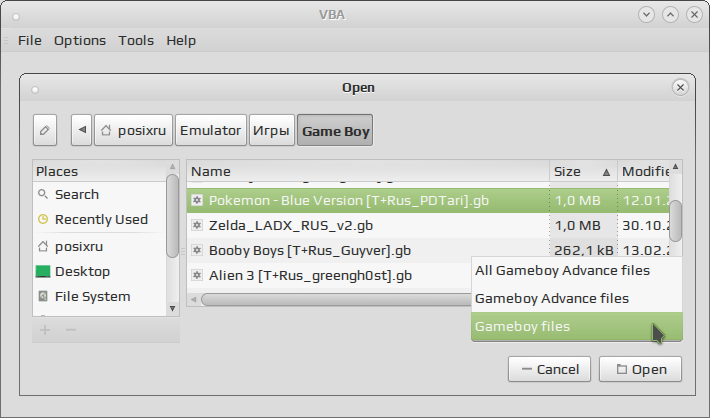Click the minus button to remove bookmark
The width and height of the screenshot is (710, 418).
(x=71, y=330)
